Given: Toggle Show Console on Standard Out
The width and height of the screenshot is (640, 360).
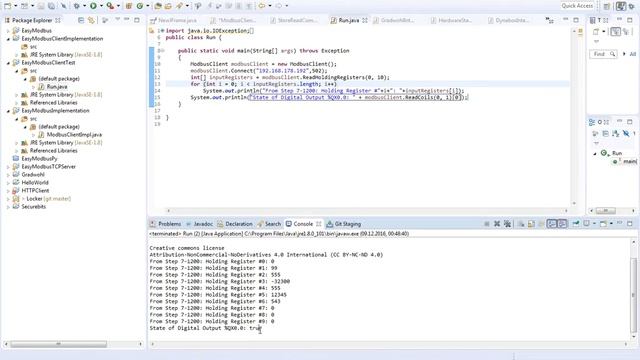Looking at the screenshot, I should tap(552, 224).
